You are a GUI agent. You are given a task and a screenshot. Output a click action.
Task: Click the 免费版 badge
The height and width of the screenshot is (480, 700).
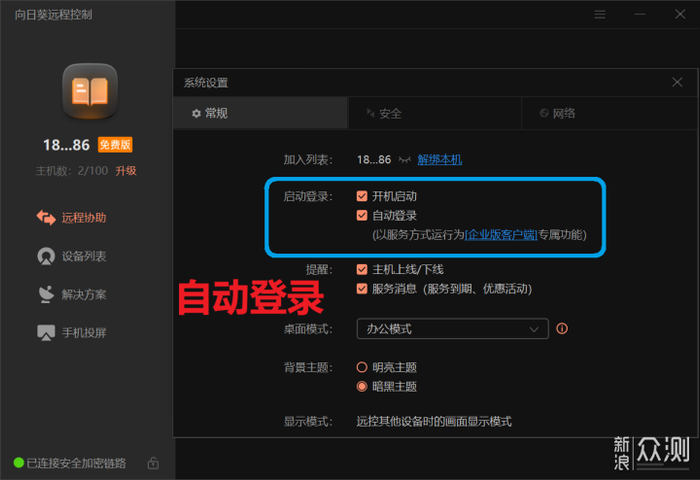(115, 145)
